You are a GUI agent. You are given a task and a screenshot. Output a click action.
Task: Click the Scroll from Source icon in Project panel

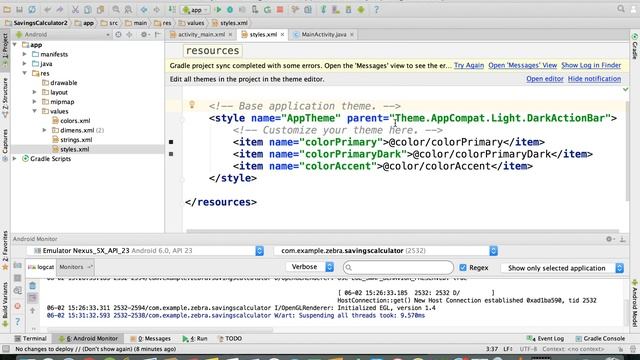point(118,35)
